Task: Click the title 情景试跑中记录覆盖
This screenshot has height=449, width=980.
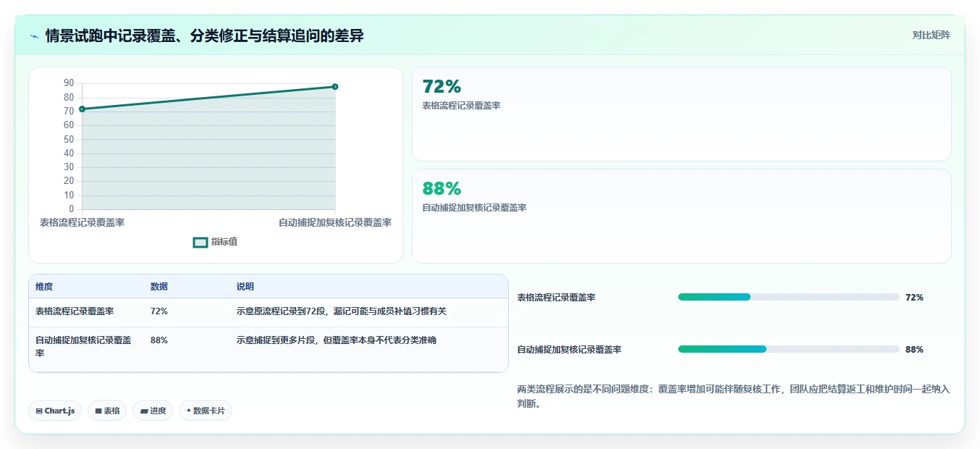Action: [204, 35]
